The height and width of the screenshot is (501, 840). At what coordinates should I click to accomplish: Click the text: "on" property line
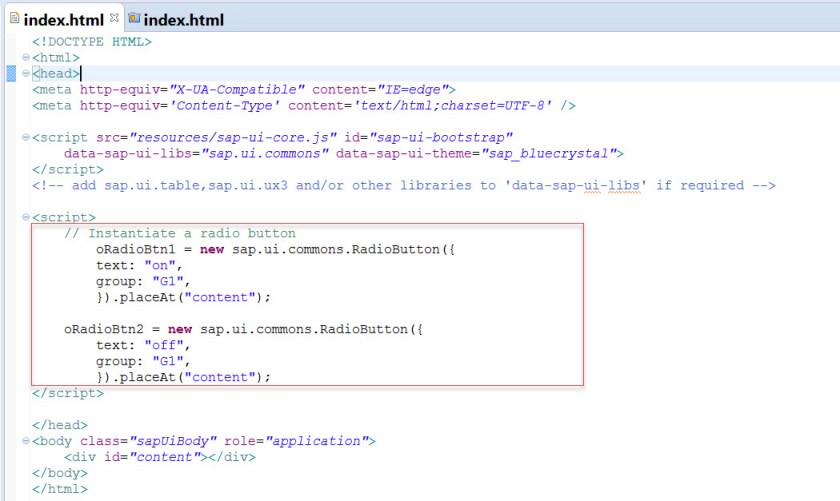click(139, 266)
